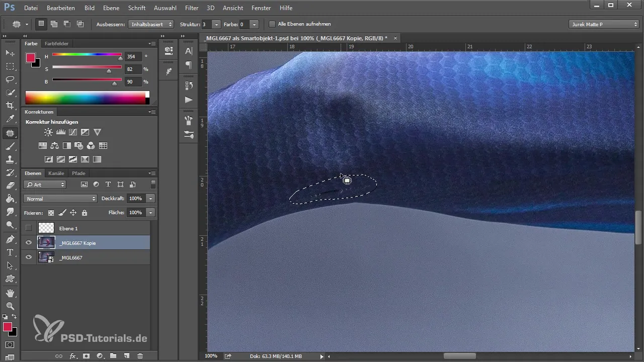
Task: Show the Ebene 1 layer
Action: 29,228
